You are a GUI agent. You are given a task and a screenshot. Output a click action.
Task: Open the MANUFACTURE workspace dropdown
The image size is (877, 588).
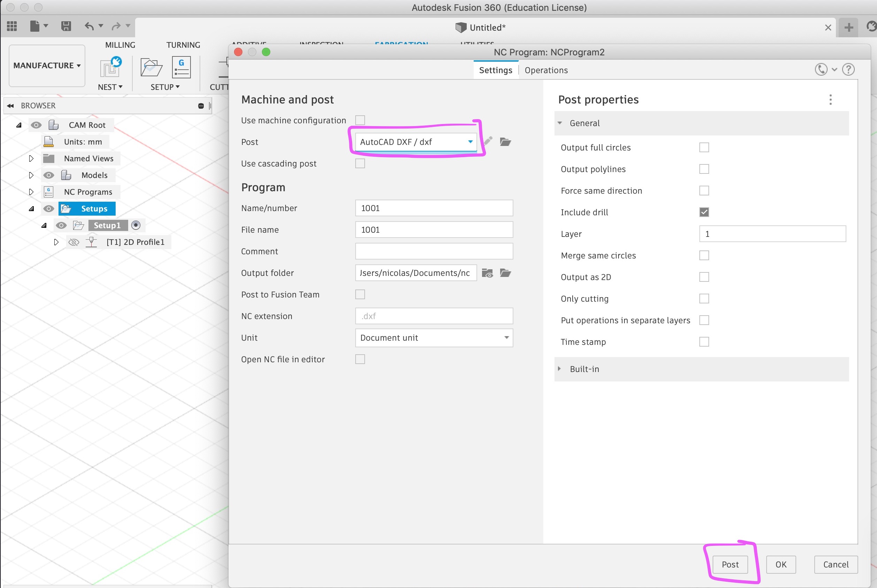point(47,65)
